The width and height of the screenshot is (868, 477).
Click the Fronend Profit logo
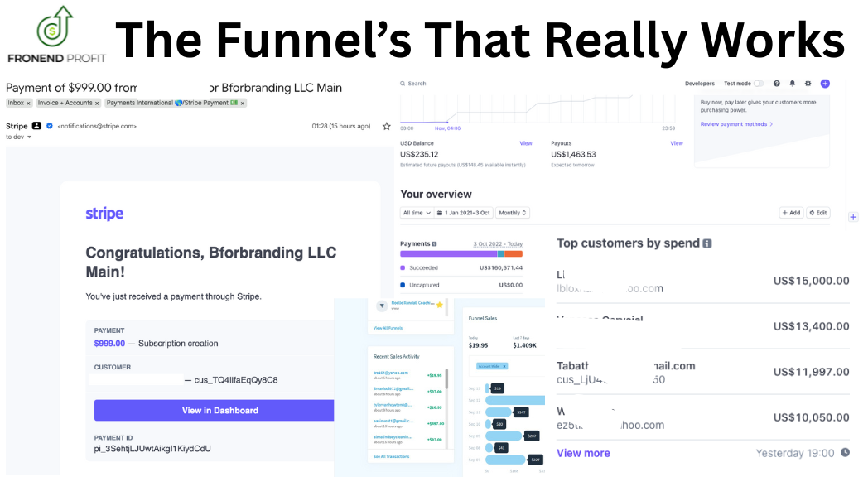coord(56,34)
